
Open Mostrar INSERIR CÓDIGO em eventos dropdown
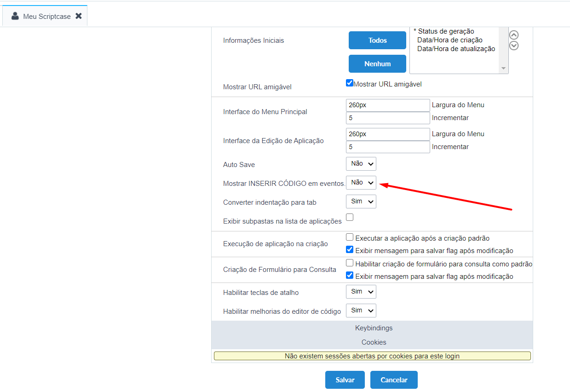coord(361,183)
